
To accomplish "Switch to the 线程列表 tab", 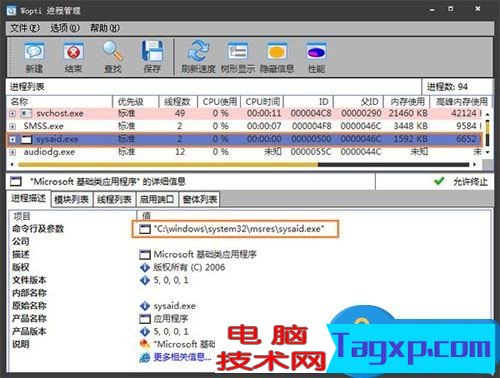I will (x=114, y=199).
